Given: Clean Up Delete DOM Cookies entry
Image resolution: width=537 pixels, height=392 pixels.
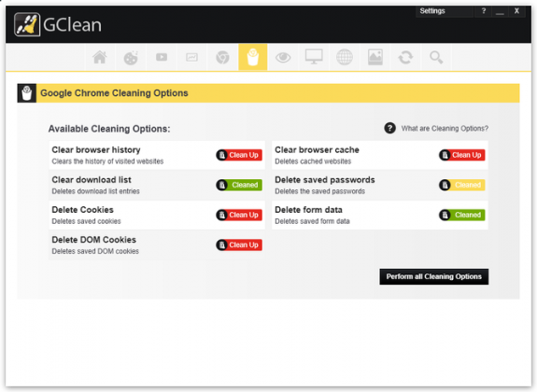Looking at the screenshot, I should tap(239, 245).
